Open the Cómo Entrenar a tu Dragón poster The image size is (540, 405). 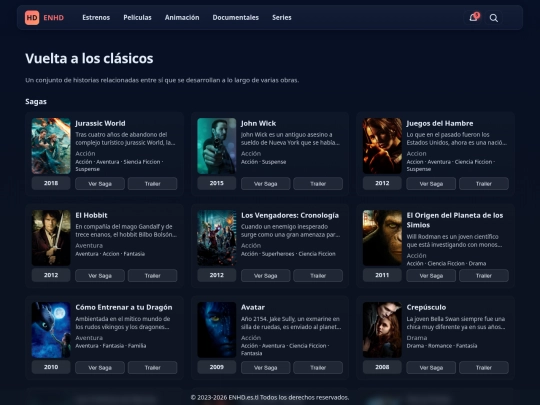[51, 330]
